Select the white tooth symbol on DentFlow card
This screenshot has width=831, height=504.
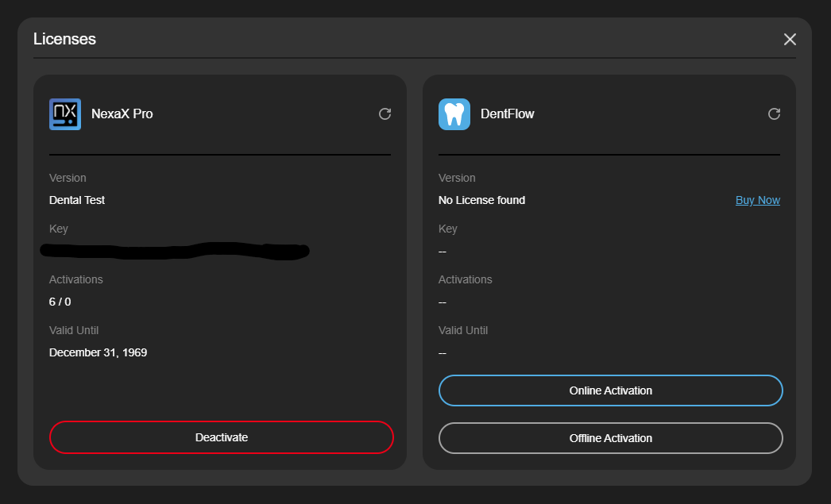point(454,113)
